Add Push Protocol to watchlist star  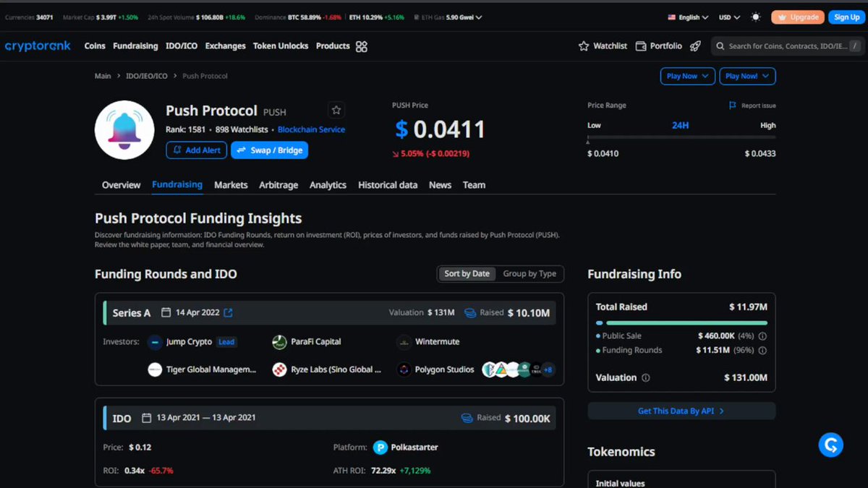click(336, 111)
